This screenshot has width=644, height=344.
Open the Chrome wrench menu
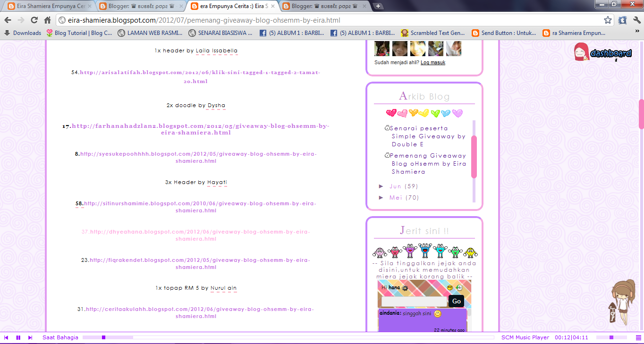637,20
